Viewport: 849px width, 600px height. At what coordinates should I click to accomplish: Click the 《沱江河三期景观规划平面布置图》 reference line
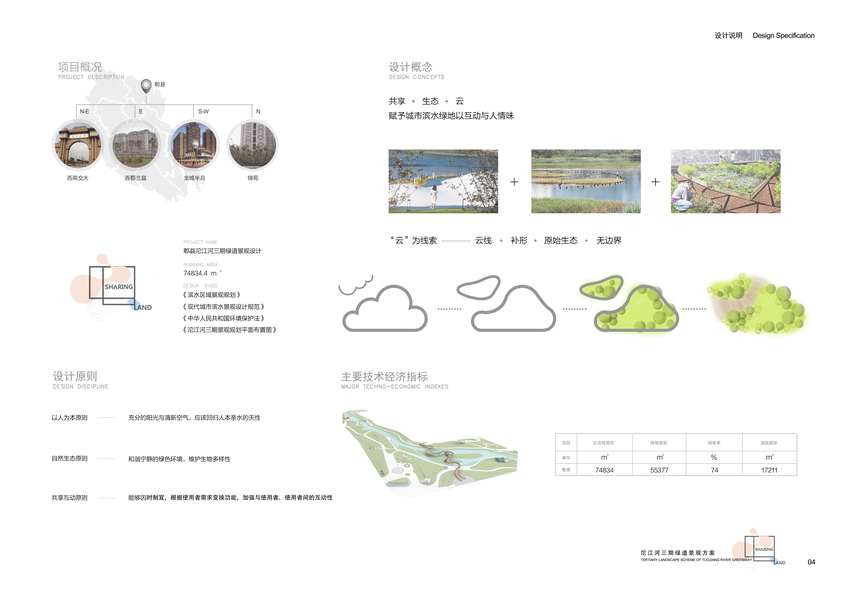[229, 329]
